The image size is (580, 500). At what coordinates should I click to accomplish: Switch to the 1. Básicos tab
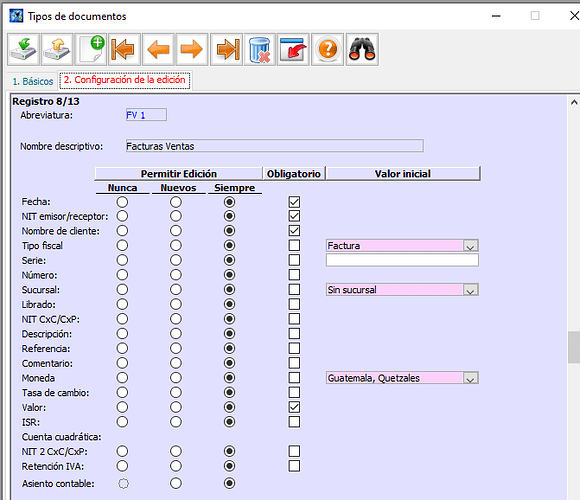click(33, 81)
